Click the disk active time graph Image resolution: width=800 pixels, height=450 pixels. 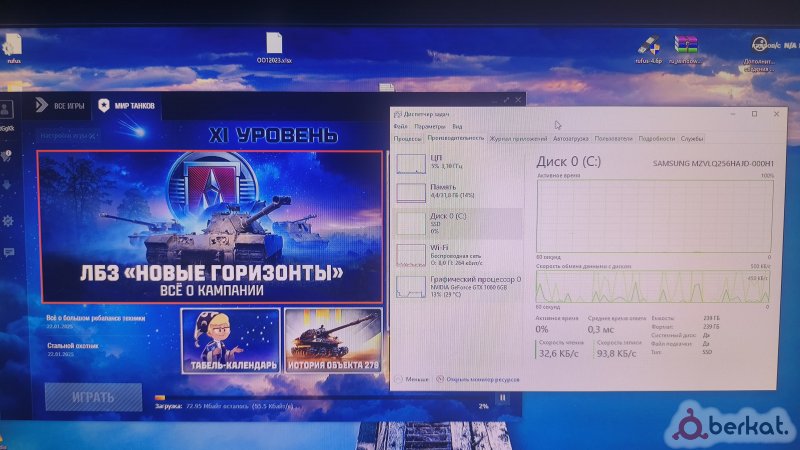coord(655,216)
